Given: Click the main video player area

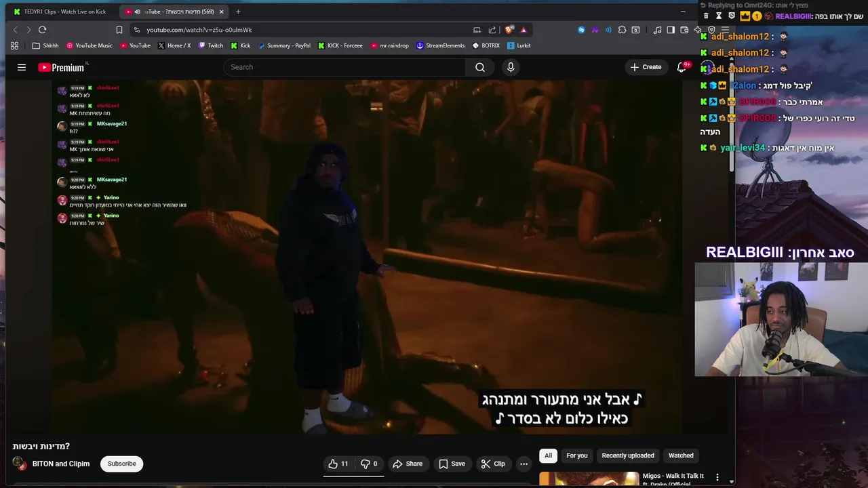Looking at the screenshot, I should [x=367, y=257].
